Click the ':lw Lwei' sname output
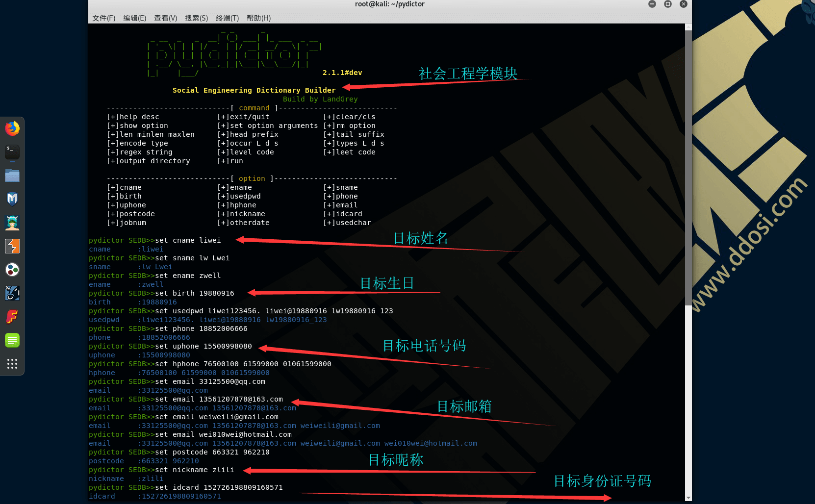This screenshot has height=504, width=815. pos(155,267)
